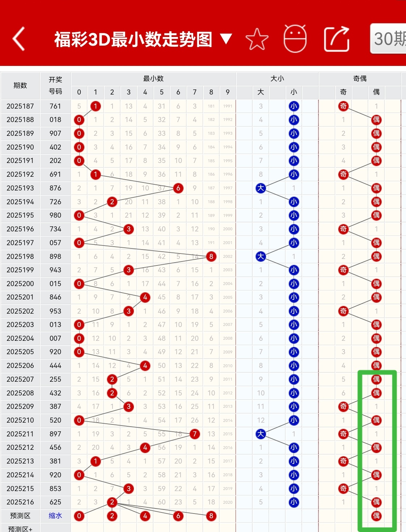The height and width of the screenshot is (532, 406).
Task: Click blue 大 ball in row 2025211
Action: pos(261,434)
